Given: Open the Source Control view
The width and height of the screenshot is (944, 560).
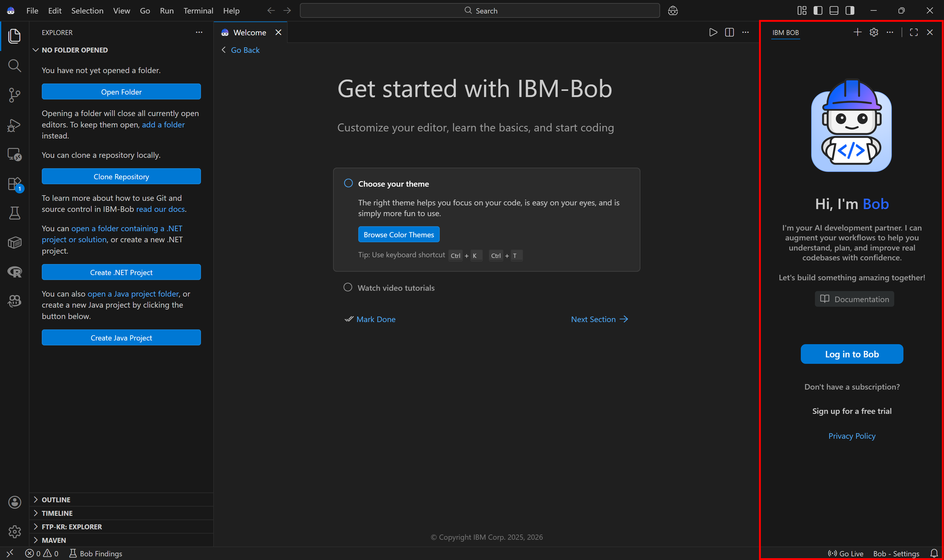Looking at the screenshot, I should pyautogui.click(x=14, y=95).
